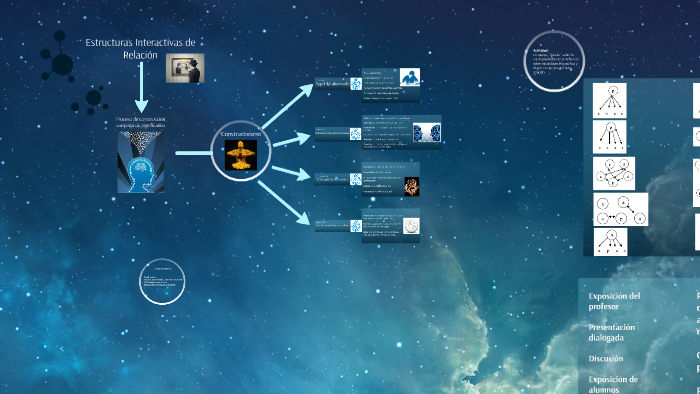Select the two blue facing heads image
This screenshot has width=700, height=394.
tap(426, 133)
